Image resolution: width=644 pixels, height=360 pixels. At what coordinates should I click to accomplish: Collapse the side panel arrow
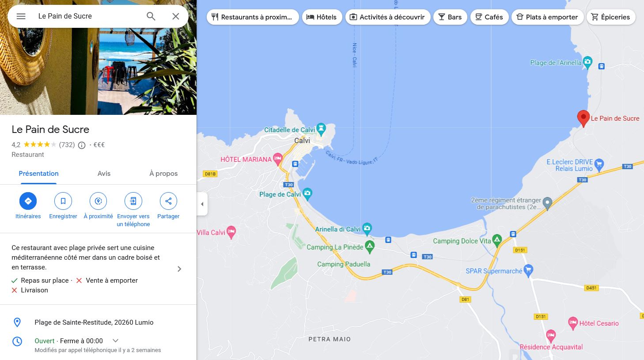(x=202, y=204)
